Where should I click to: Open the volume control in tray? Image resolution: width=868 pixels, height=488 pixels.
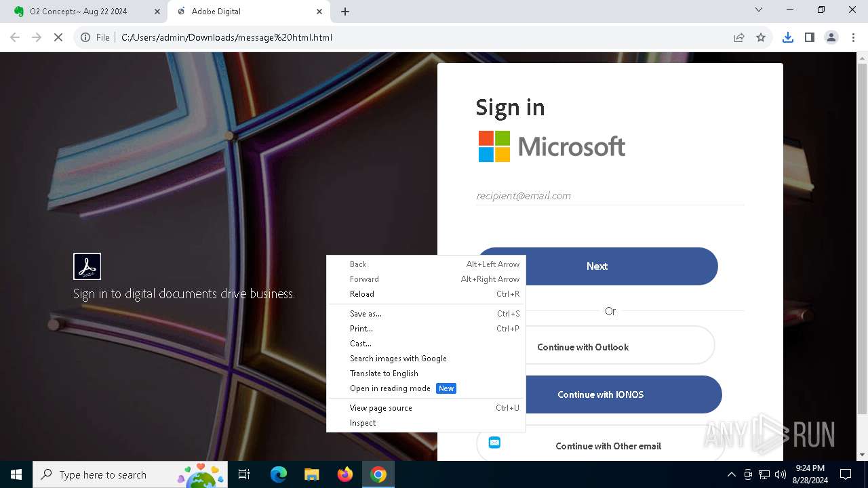(x=781, y=474)
